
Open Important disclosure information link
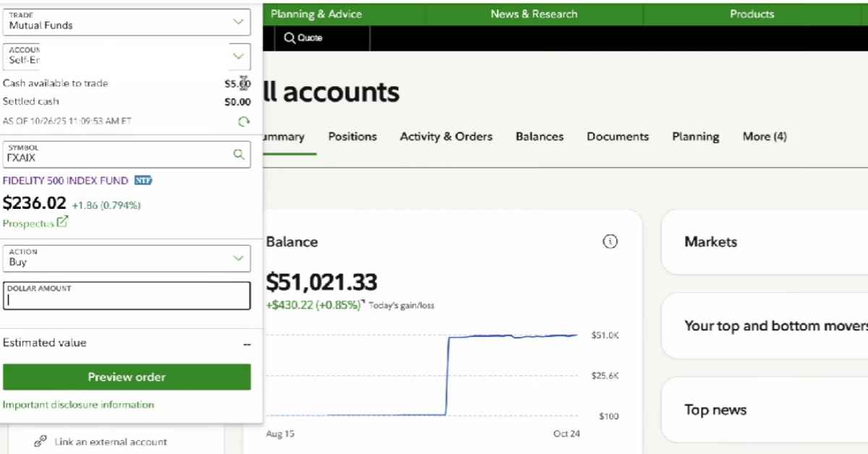pyautogui.click(x=78, y=405)
